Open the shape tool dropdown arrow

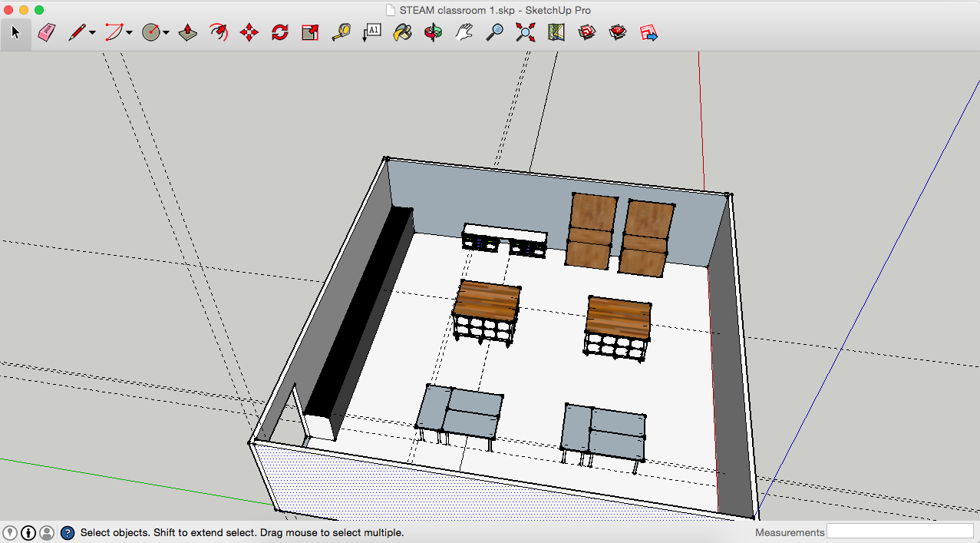(x=166, y=33)
